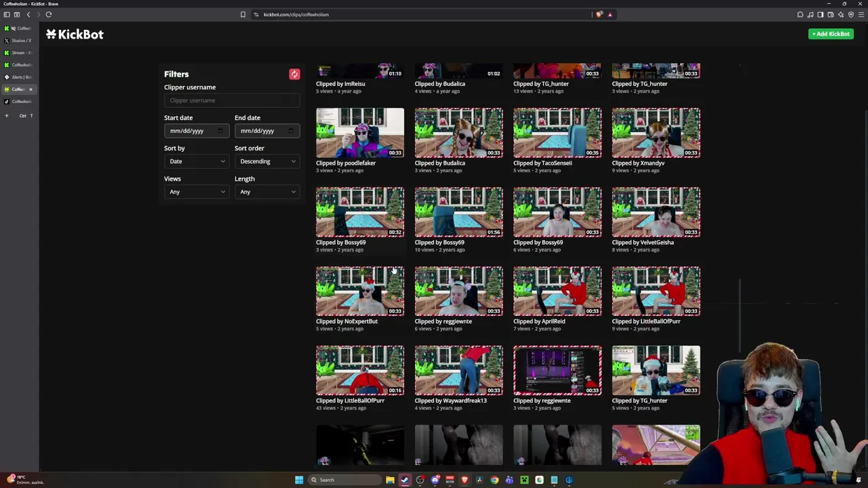Go back using the browser back arrow
The width and height of the screenshot is (868, 488).
tap(28, 14)
